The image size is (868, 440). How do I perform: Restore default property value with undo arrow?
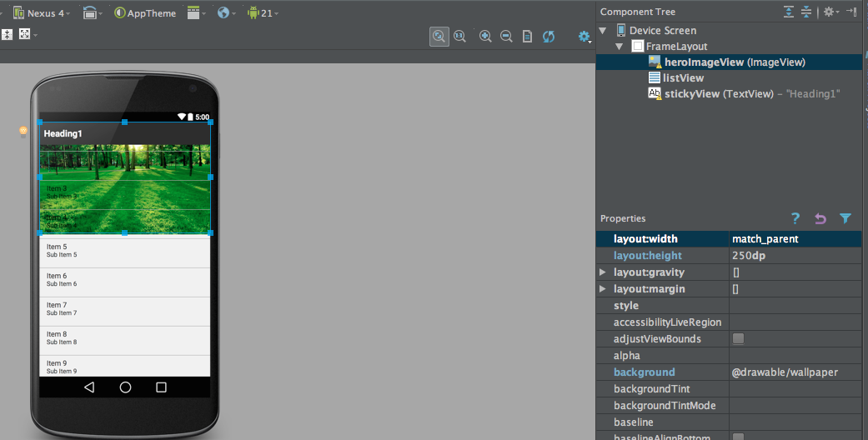coord(820,218)
